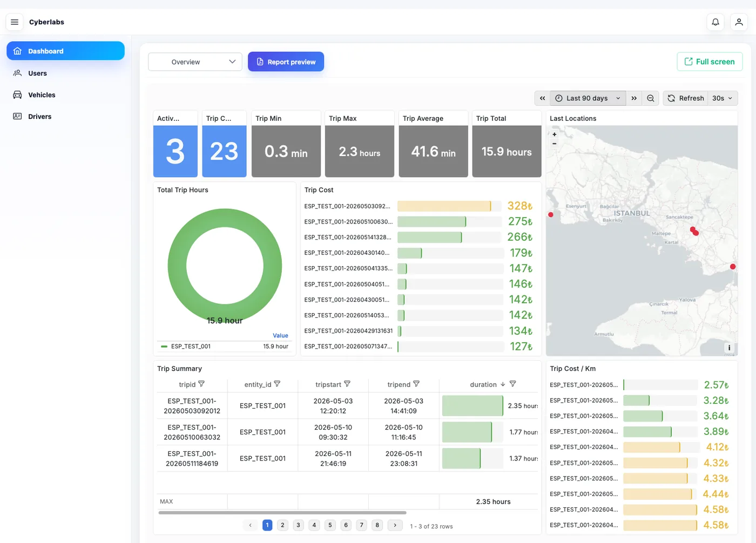Zoom out the time range
Image resolution: width=756 pixels, height=543 pixels.
(651, 98)
